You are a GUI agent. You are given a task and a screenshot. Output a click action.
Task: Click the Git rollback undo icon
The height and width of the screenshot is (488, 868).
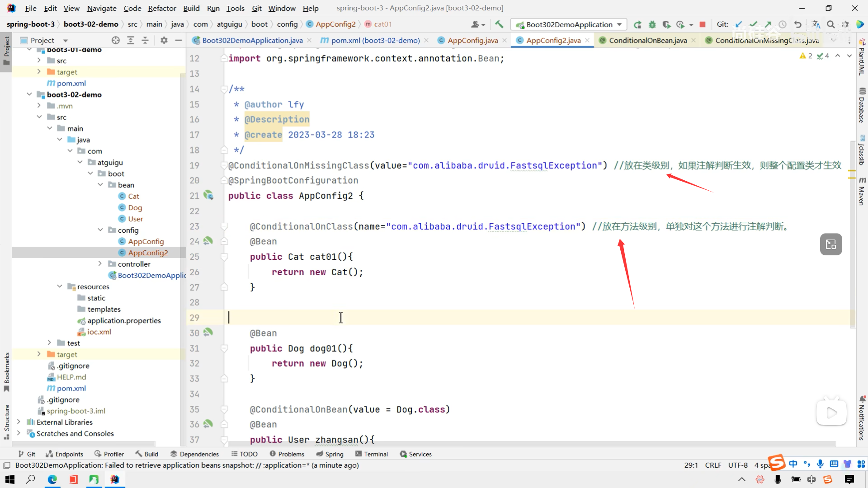tap(798, 24)
